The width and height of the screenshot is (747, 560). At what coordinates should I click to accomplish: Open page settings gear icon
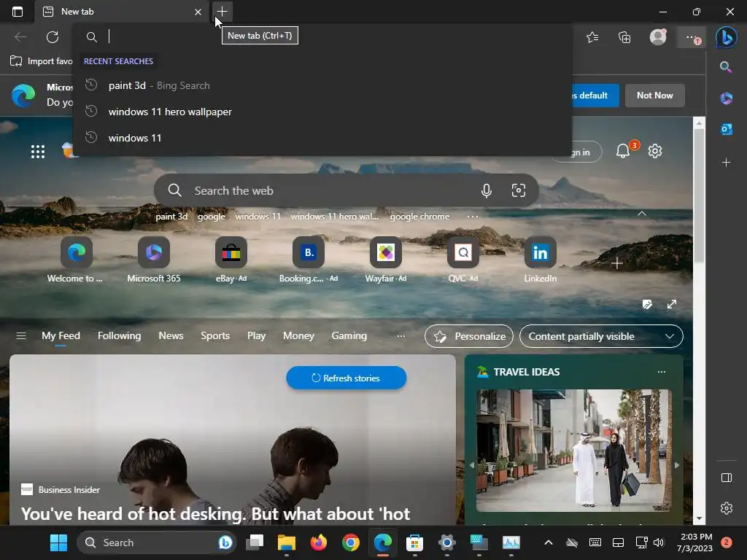[655, 151]
